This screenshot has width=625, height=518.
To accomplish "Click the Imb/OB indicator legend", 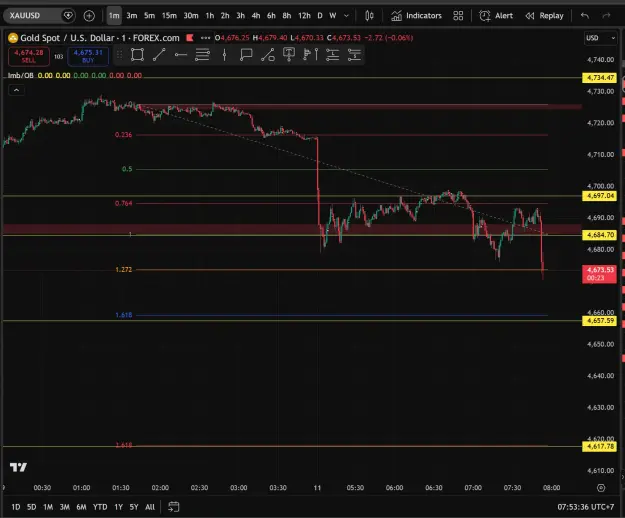I will coord(20,75).
